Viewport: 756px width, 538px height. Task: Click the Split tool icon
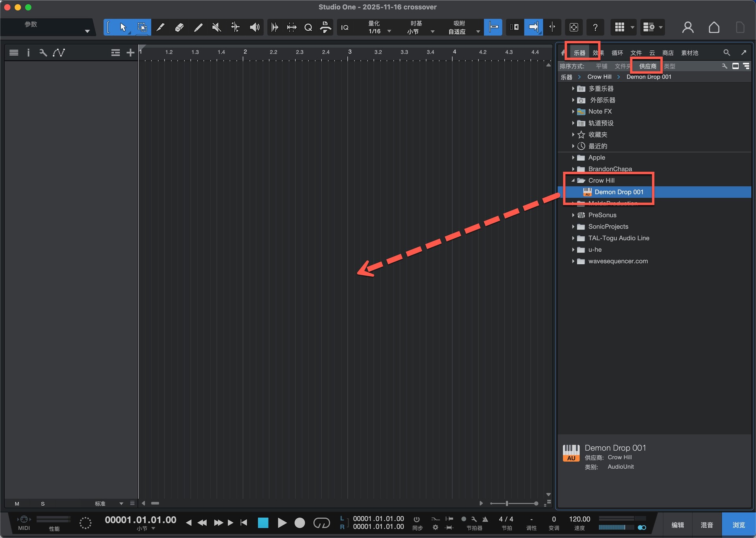click(x=160, y=27)
